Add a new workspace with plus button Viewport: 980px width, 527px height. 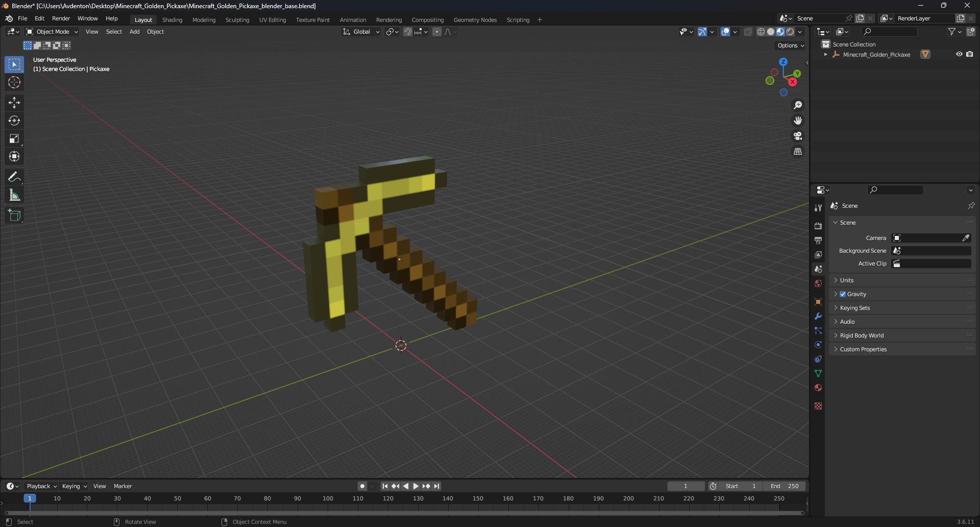point(540,20)
